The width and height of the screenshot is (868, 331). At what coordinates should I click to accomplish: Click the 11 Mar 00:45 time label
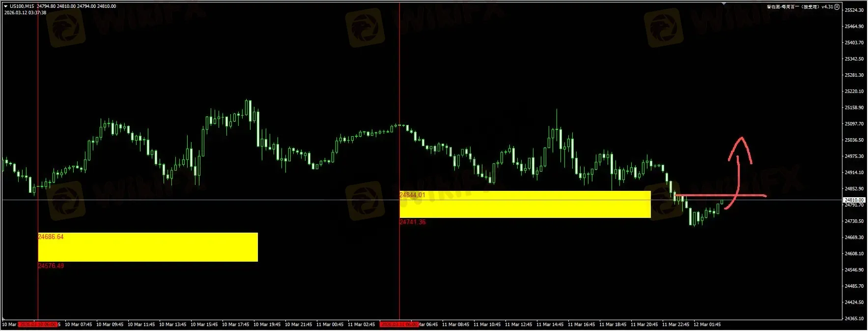330,325
